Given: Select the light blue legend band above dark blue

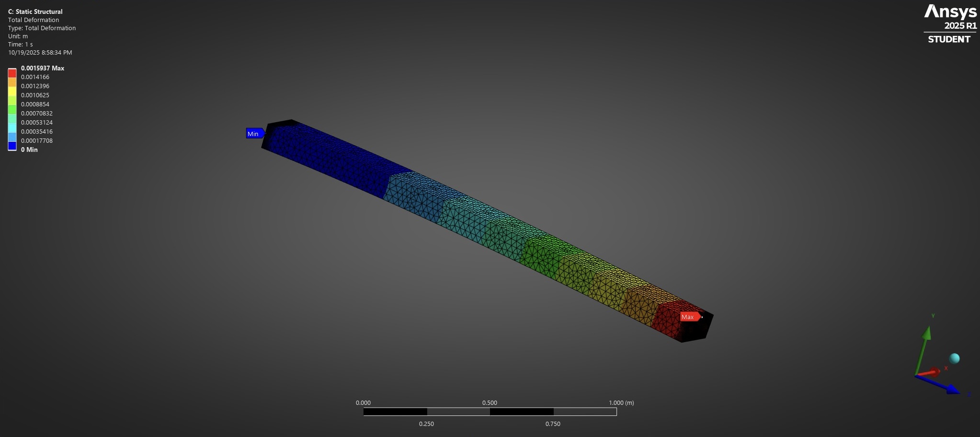Looking at the screenshot, I should [12, 137].
